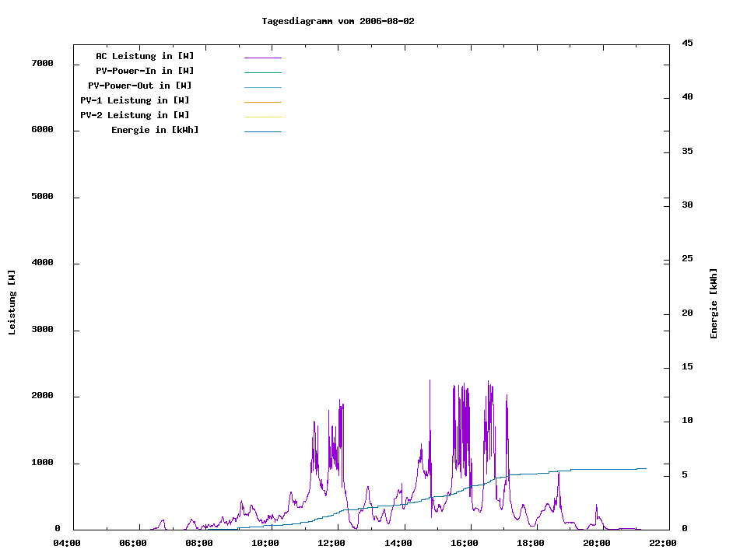Screen dimensions: 747x560
Task: Select the light blue PV-Power-Out legend line sample
Action: (x=262, y=87)
